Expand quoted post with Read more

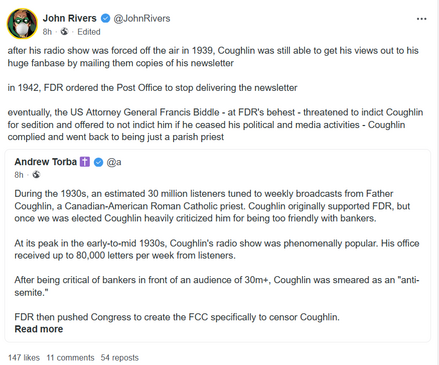pyautogui.click(x=39, y=329)
